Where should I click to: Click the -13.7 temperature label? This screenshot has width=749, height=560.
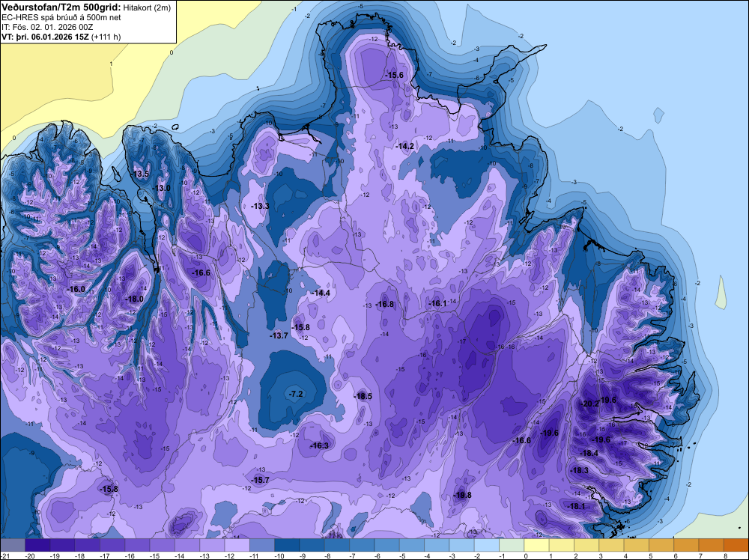(x=279, y=335)
